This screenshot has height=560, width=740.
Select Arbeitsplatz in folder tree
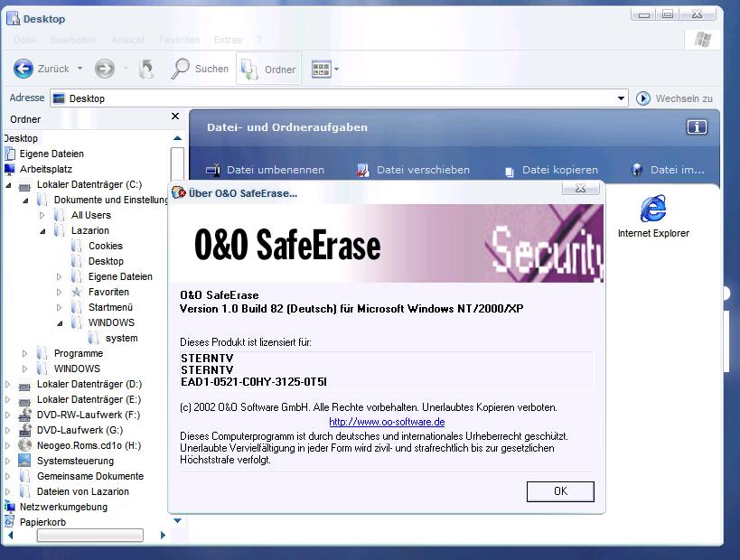pos(46,169)
